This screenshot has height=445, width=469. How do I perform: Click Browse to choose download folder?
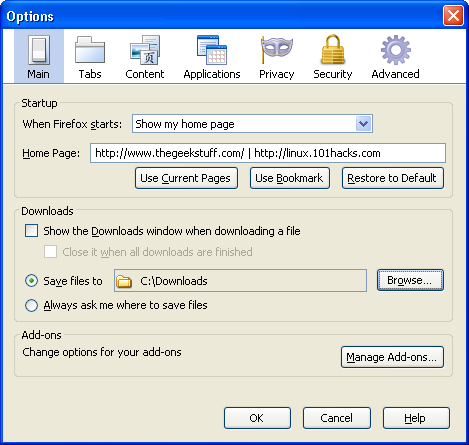pos(410,280)
